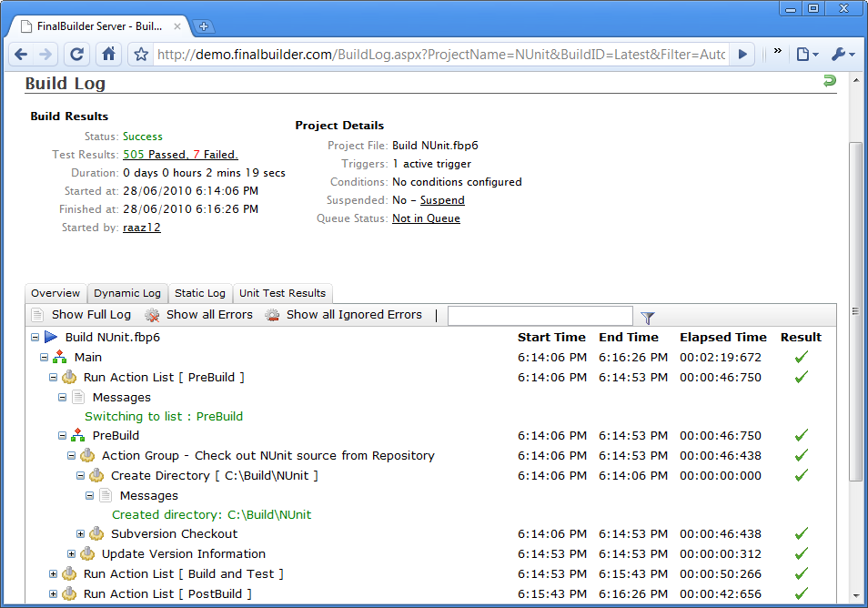This screenshot has height=608, width=868.
Task: Click the browser address bar
Action: coord(440,55)
